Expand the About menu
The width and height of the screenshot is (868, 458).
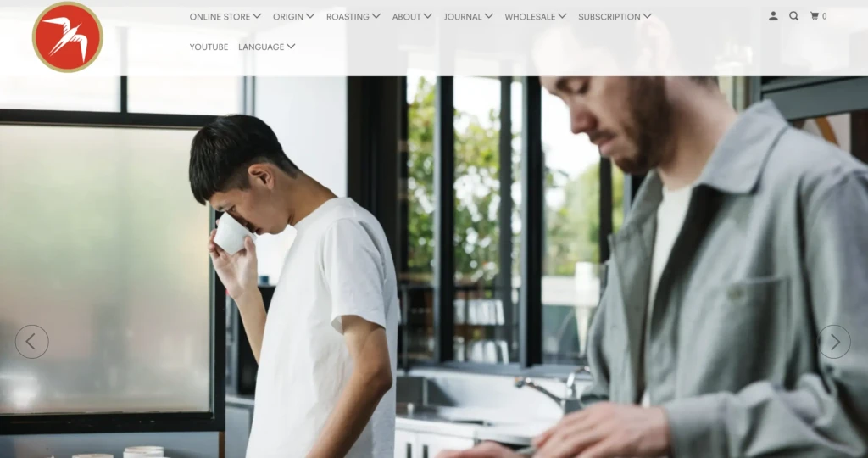click(413, 17)
